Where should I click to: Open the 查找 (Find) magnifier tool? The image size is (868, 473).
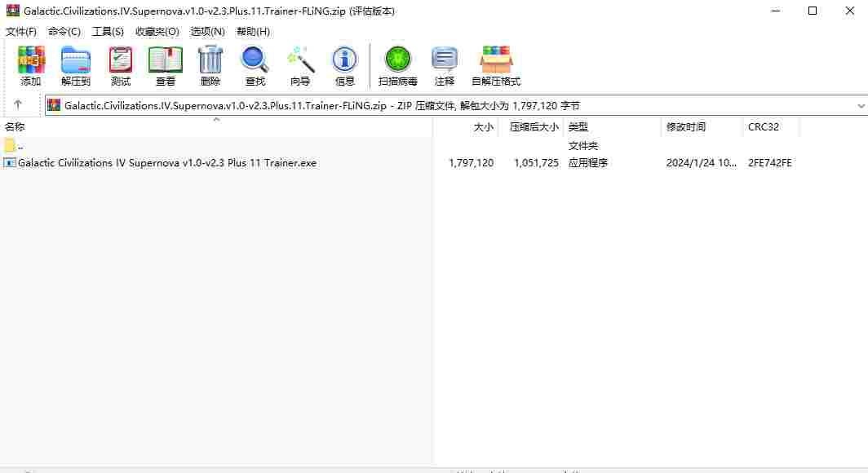tap(255, 60)
